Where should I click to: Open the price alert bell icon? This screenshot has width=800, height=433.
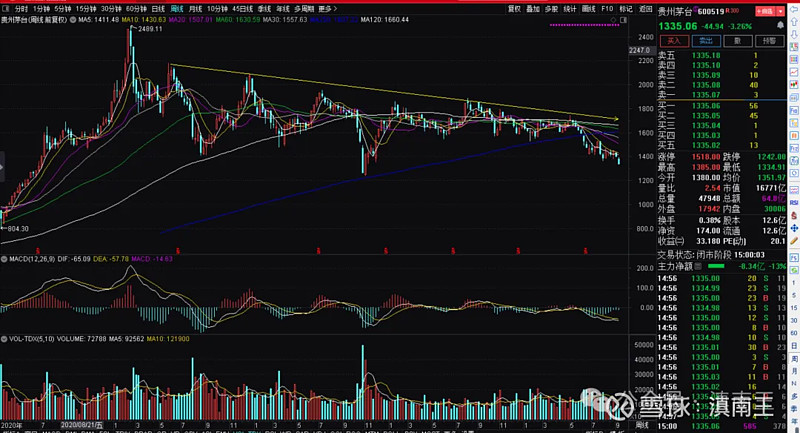[x=781, y=25]
